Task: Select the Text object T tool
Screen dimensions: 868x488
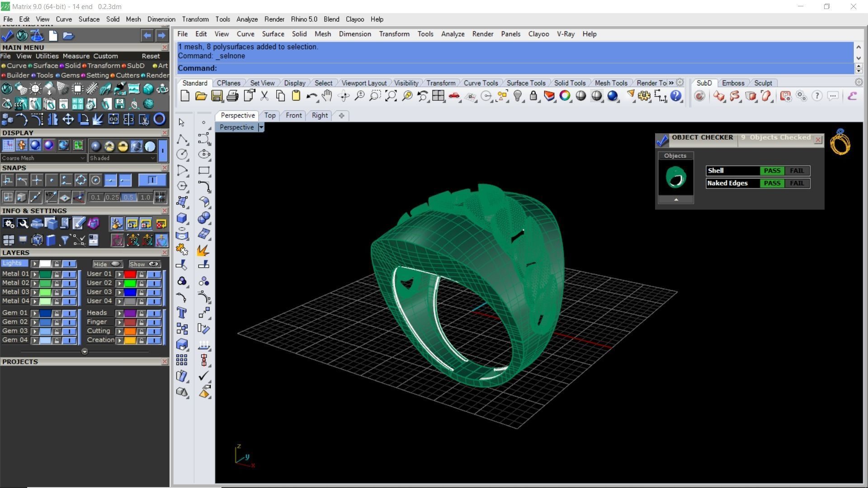Action: pyautogui.click(x=182, y=313)
